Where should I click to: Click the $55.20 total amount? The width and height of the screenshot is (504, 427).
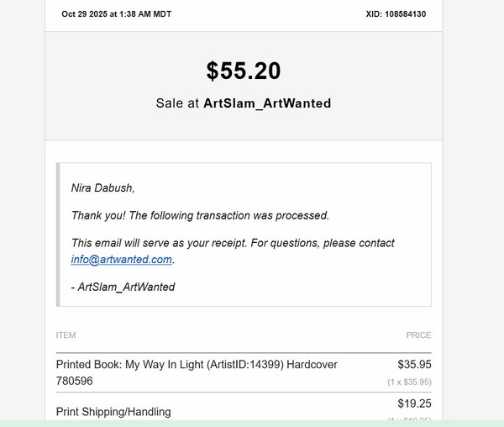(x=244, y=71)
